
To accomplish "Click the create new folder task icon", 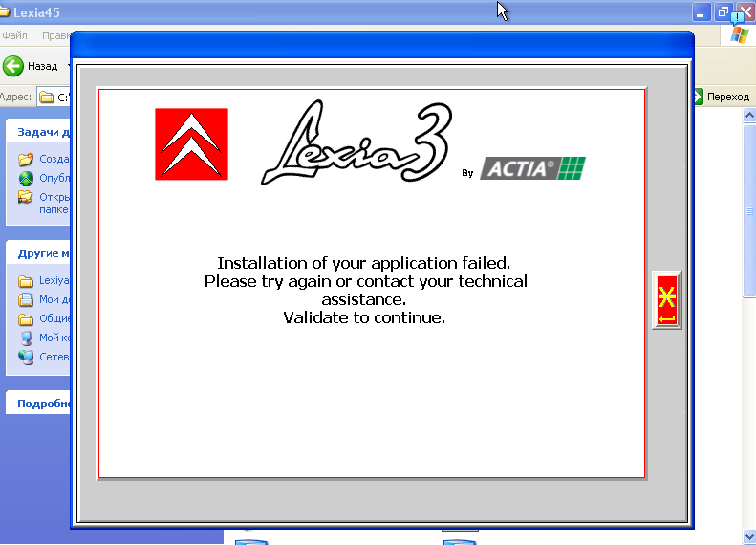I will click(26, 159).
